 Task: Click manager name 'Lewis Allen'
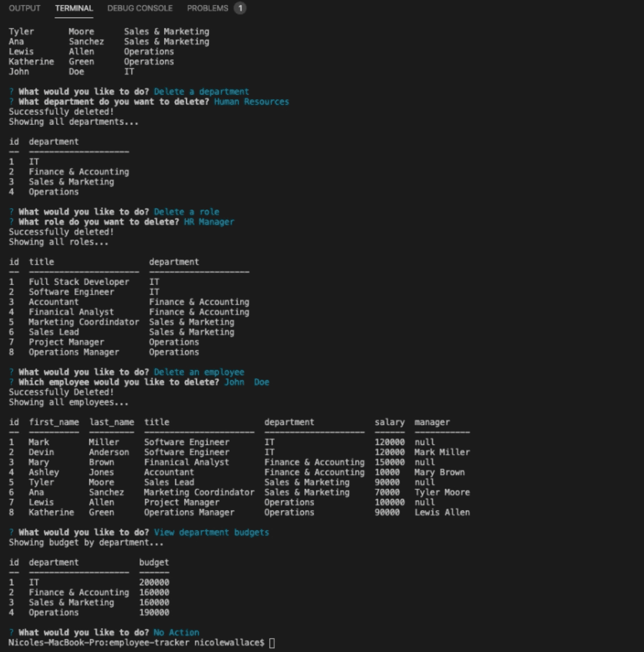[x=442, y=513]
